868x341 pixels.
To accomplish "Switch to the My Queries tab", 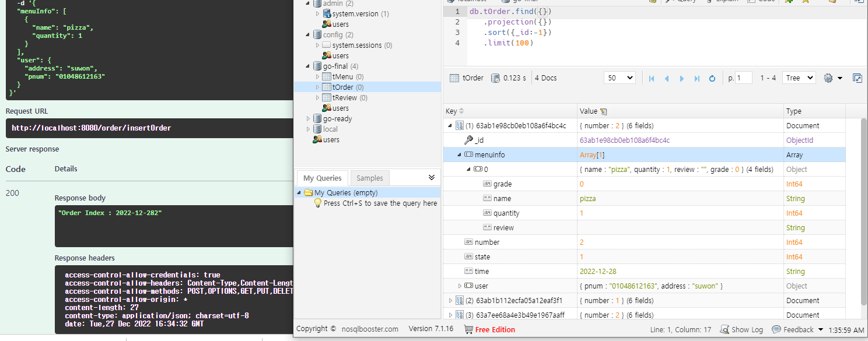I will coord(323,178).
